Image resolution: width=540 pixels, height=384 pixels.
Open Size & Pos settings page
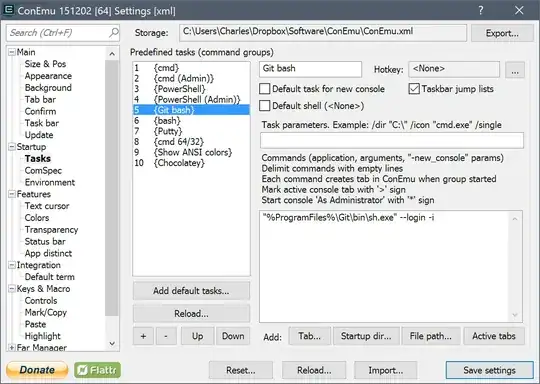point(45,64)
